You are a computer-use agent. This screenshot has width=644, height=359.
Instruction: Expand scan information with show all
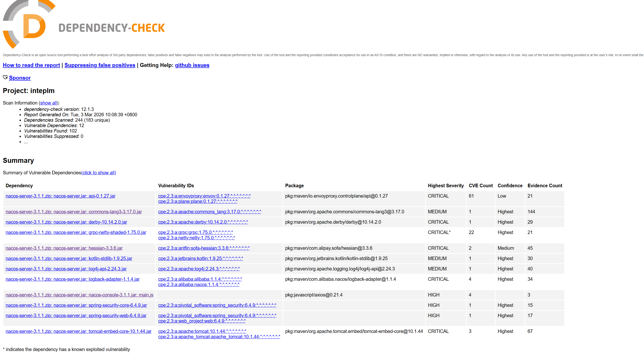48,103
